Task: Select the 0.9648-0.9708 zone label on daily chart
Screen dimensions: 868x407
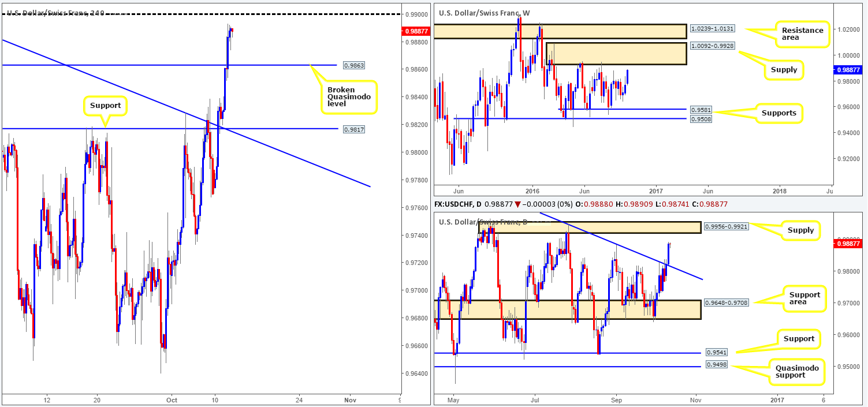Action: pyautogui.click(x=725, y=303)
